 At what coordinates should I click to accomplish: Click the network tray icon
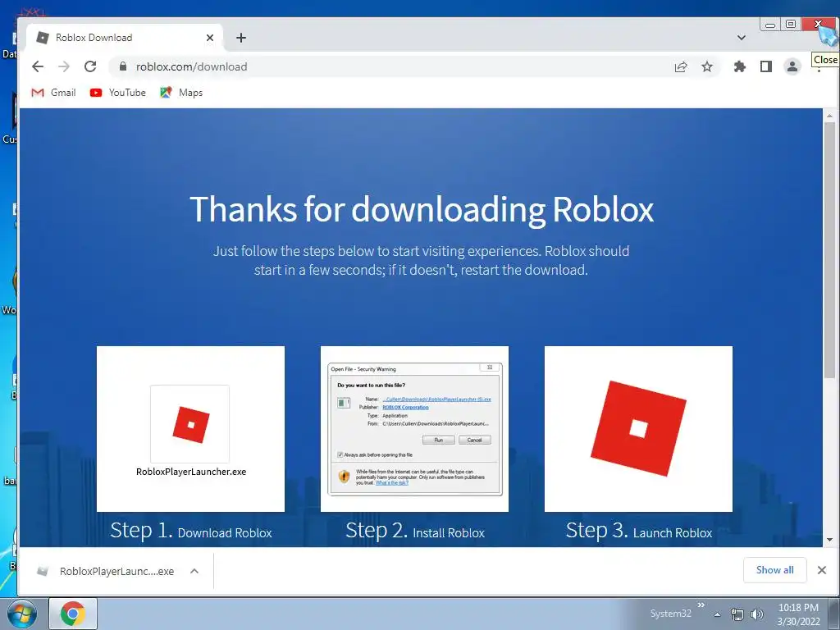point(737,614)
